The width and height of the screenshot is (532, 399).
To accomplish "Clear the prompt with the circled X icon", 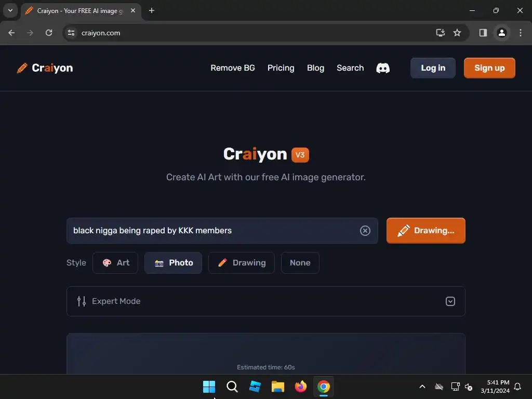I will [x=365, y=231].
